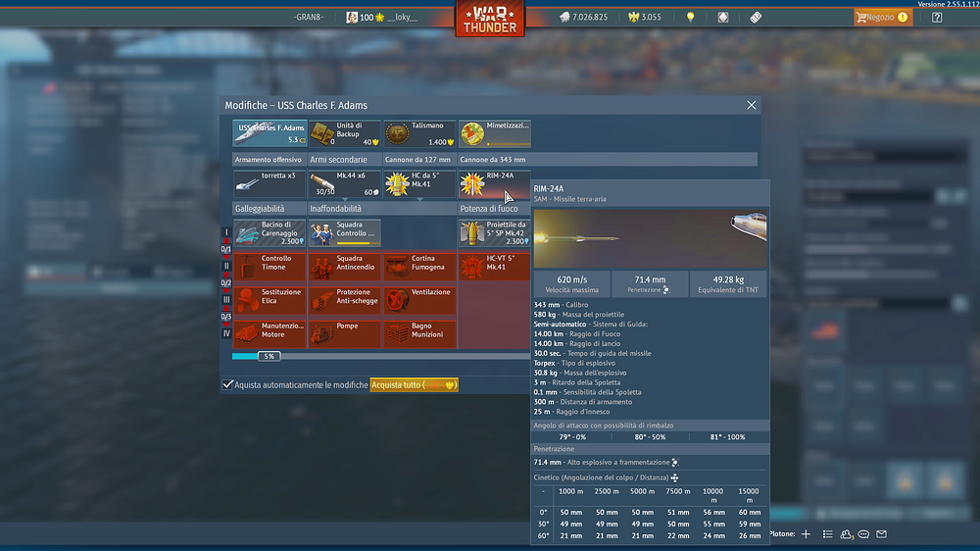Click the Golden Eagles 3.055 balance
Image resolution: width=980 pixels, height=551 pixels.
pyautogui.click(x=645, y=18)
